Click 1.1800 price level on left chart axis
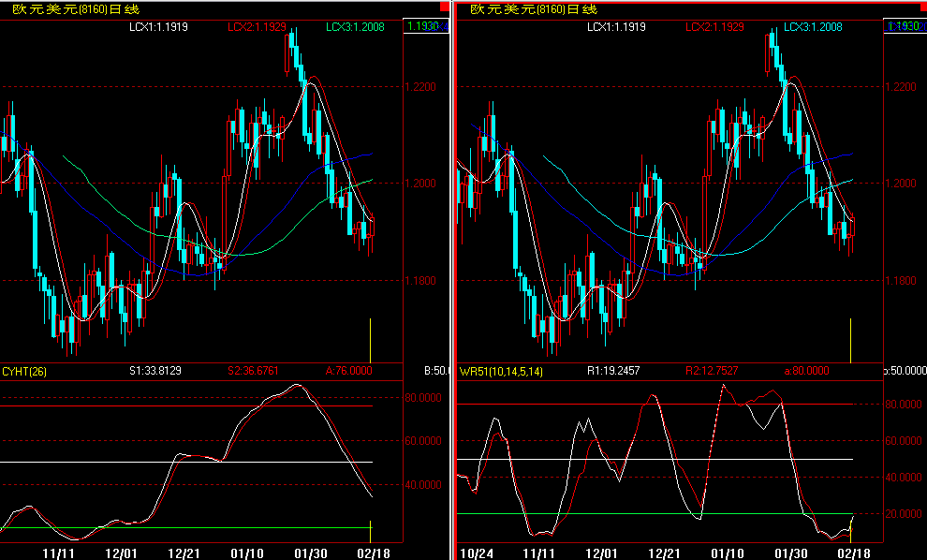Image resolution: width=927 pixels, height=560 pixels. 420,281
